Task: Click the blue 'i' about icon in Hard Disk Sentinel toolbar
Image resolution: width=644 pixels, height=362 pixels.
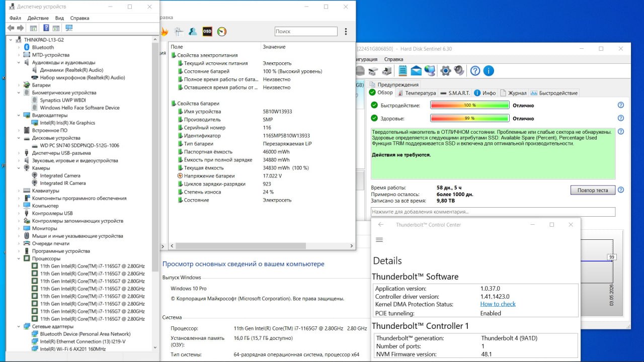Action: point(489,70)
